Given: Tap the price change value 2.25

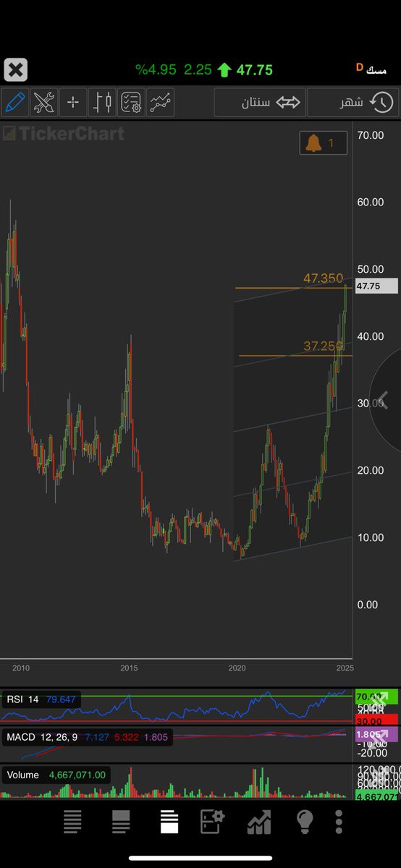Looking at the screenshot, I should tap(198, 70).
